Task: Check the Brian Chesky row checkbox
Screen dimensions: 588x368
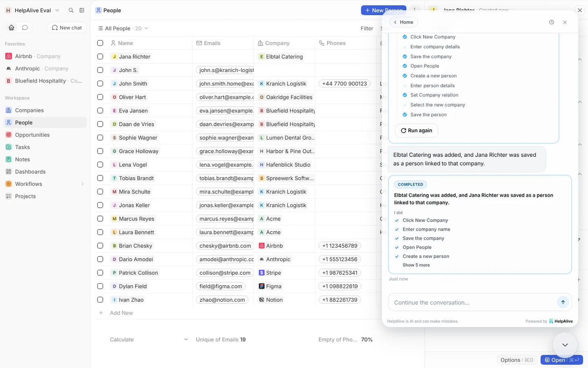Action: (x=100, y=245)
